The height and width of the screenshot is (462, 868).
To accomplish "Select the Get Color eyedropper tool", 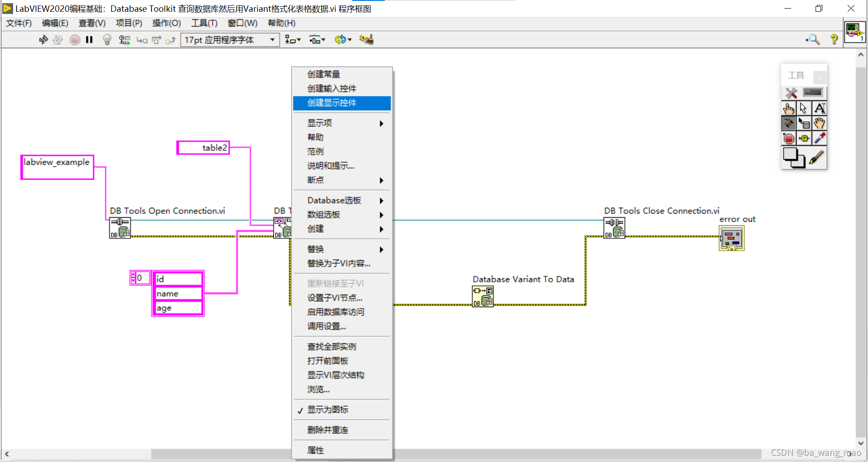I will 819,138.
